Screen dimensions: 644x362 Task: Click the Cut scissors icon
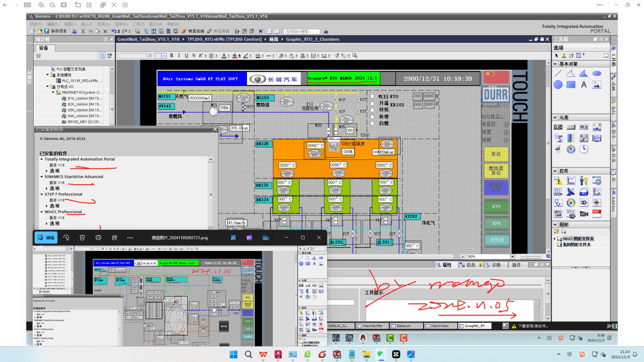click(x=83, y=31)
